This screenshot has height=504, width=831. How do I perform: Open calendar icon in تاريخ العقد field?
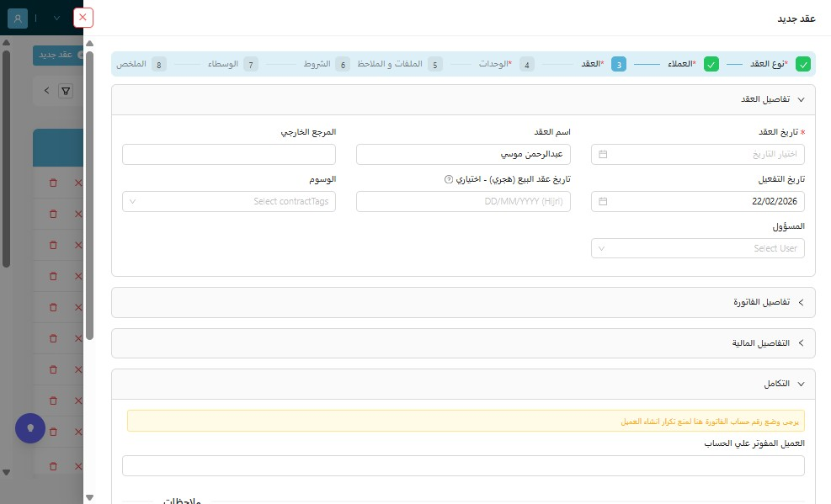coord(603,154)
